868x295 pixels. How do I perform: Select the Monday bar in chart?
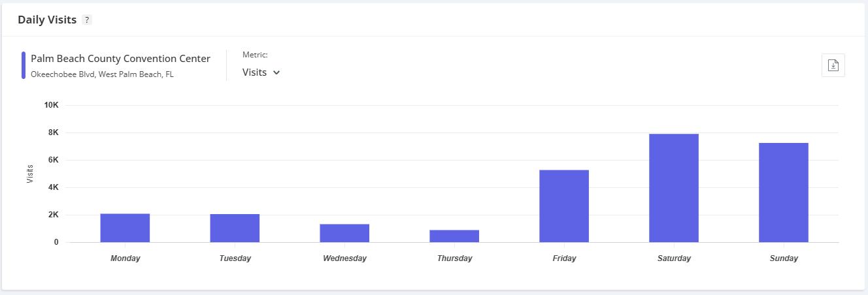pyautogui.click(x=125, y=228)
